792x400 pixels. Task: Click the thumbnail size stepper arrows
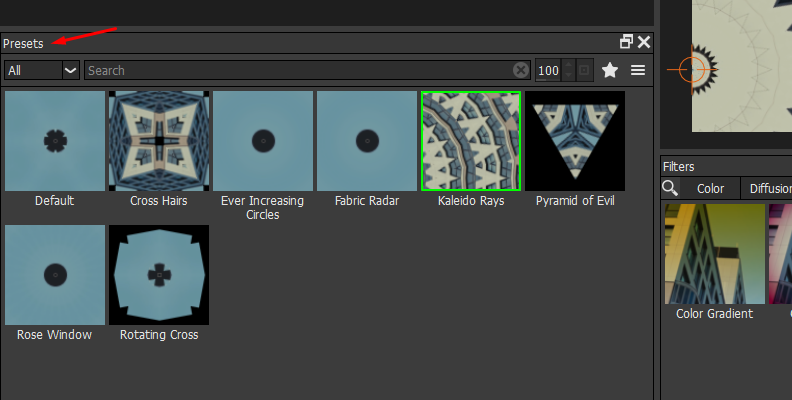pyautogui.click(x=569, y=70)
